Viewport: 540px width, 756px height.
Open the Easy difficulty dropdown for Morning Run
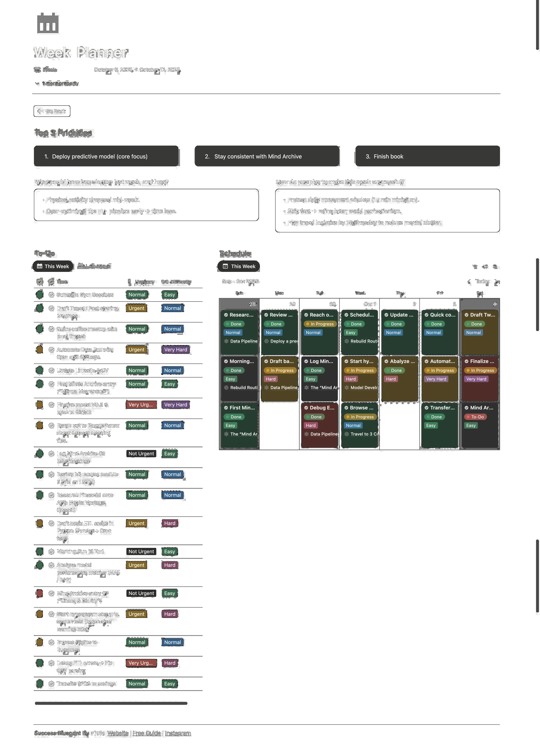pyautogui.click(x=169, y=551)
